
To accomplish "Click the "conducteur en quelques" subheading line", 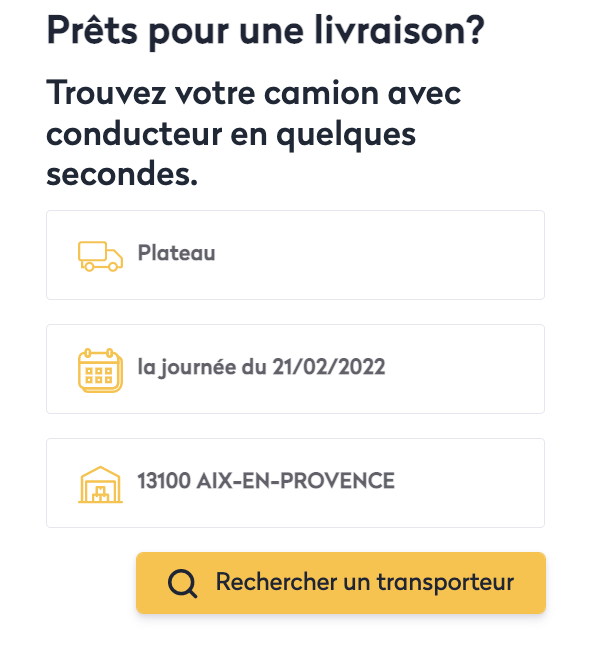I will (x=231, y=135).
